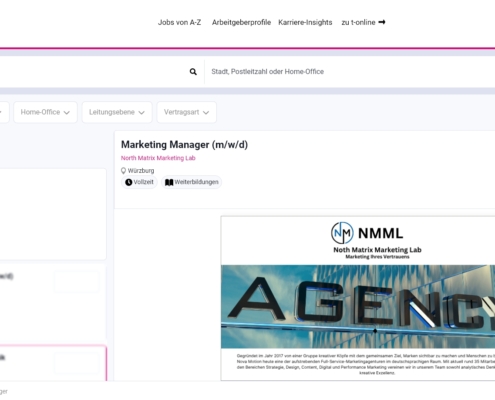Go to Arbeitgeberprofile in the navigation
495x400 pixels.
pyautogui.click(x=241, y=22)
